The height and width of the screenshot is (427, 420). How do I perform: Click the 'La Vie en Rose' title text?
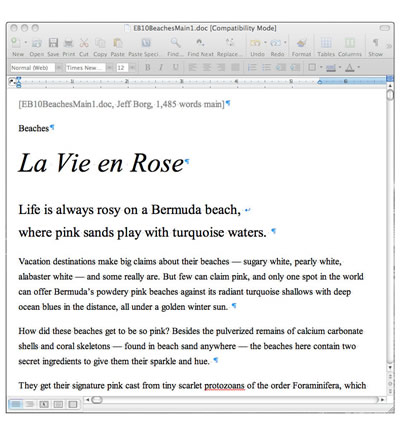click(101, 163)
